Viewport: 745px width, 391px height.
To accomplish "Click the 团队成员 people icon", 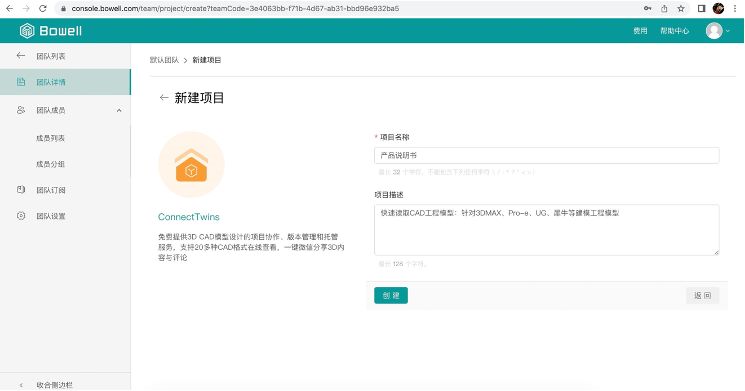I will (x=21, y=110).
